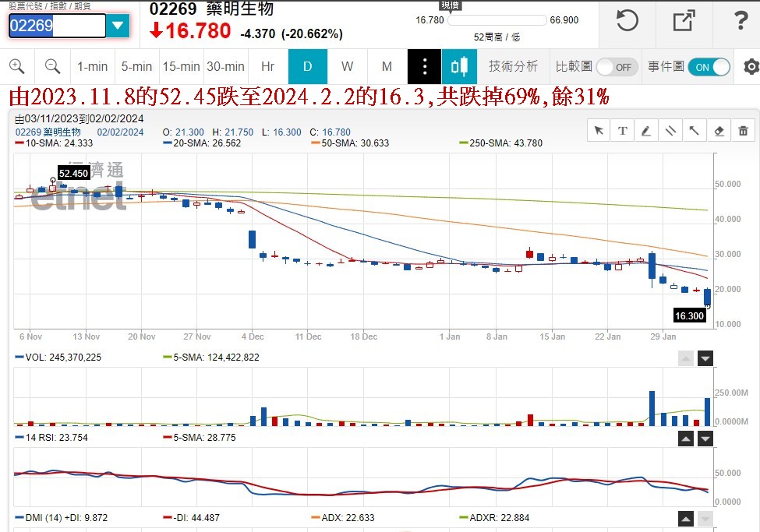Click the RSI 5-SMA: 28.775 label
The height and width of the screenshot is (532, 760).
(x=200, y=438)
